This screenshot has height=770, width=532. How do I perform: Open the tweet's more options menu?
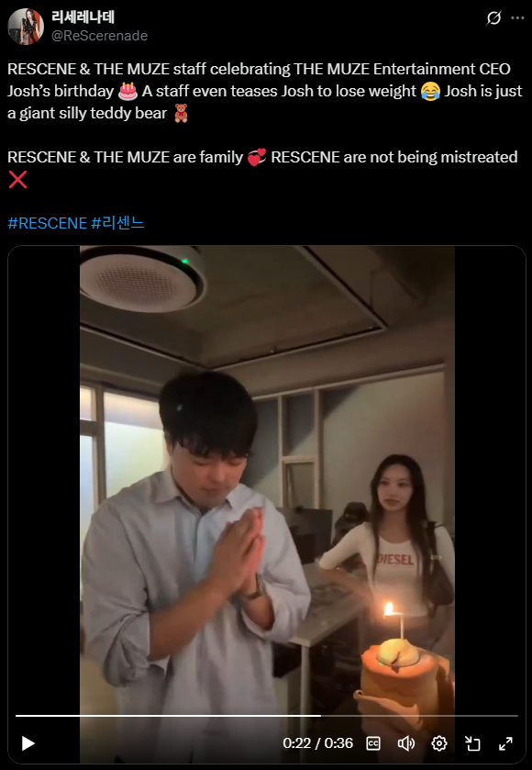click(x=517, y=18)
